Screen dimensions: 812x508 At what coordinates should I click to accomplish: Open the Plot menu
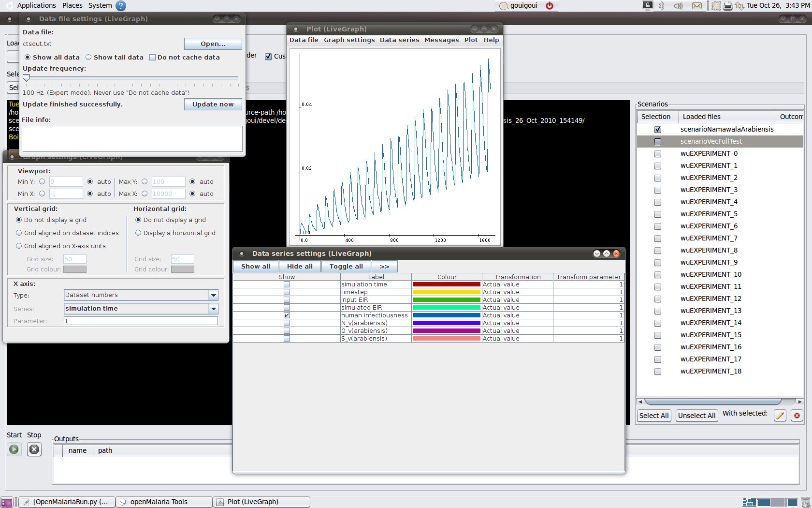471,40
